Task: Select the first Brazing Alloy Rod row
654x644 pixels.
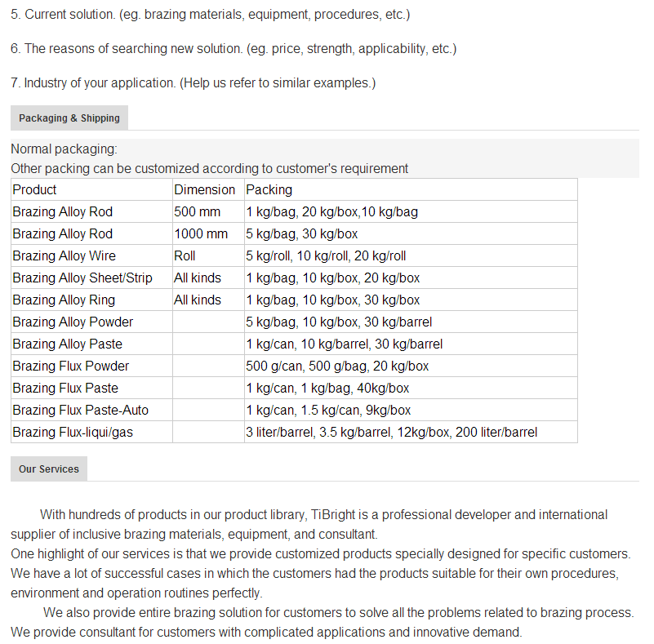Action: click(x=294, y=211)
